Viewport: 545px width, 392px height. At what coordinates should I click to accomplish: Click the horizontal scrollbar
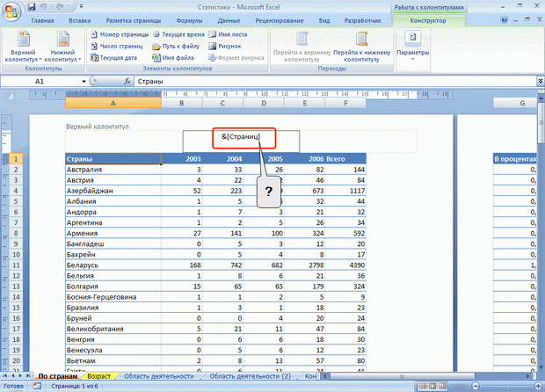pos(402,376)
